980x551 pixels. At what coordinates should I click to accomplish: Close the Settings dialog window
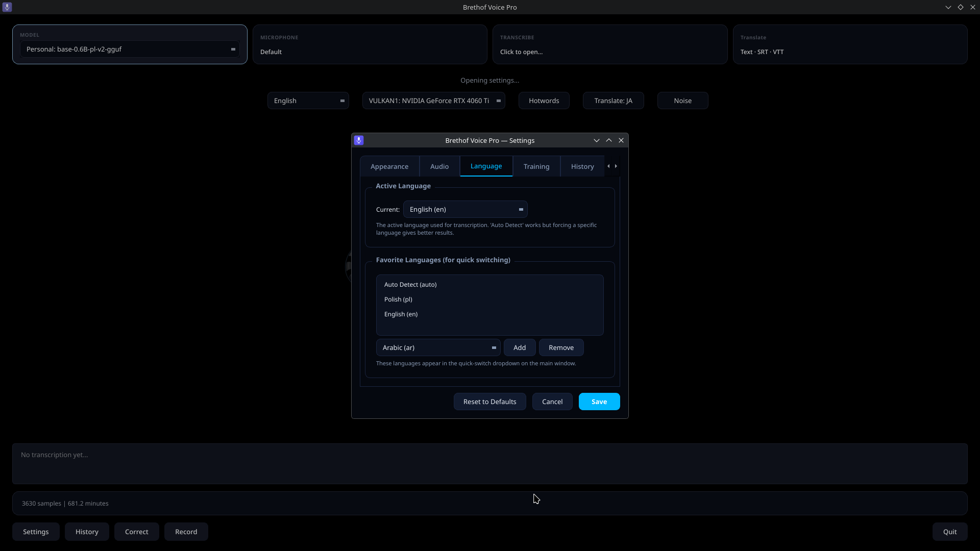point(621,140)
